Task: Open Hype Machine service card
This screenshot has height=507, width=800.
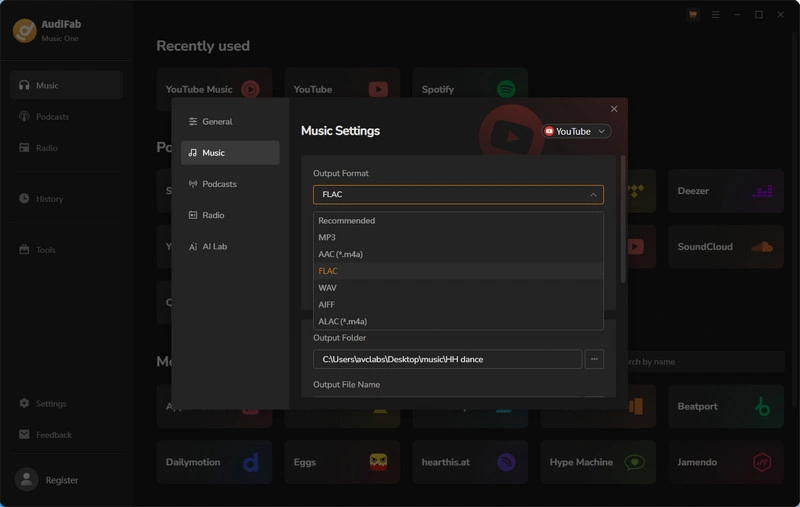Action: pos(598,462)
